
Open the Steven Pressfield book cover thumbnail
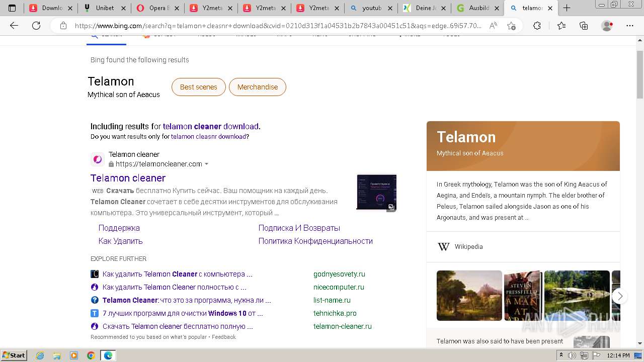pos(523,296)
